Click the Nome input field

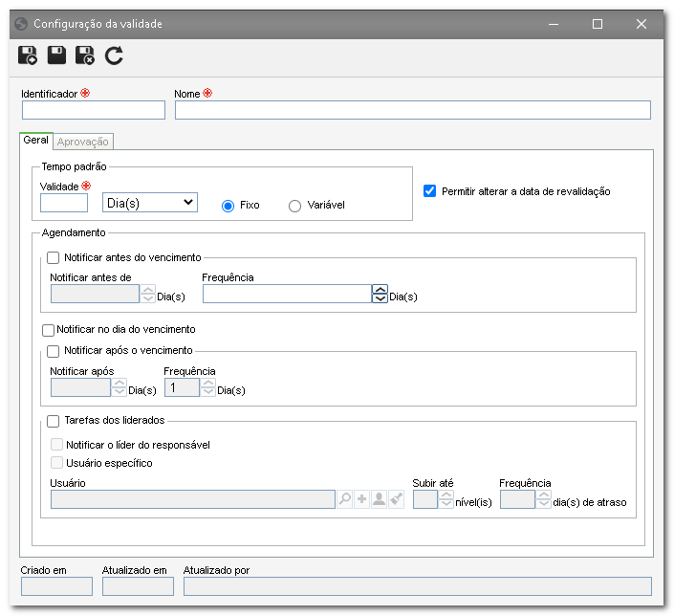(413, 110)
